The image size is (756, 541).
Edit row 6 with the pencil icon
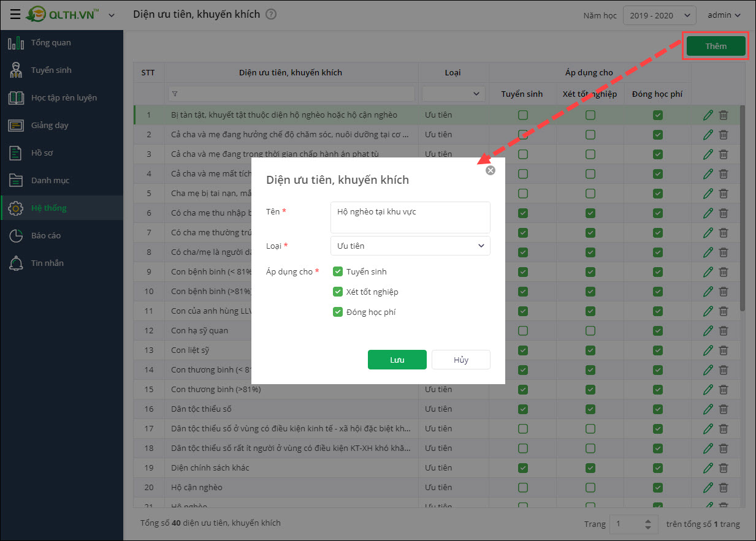(708, 213)
